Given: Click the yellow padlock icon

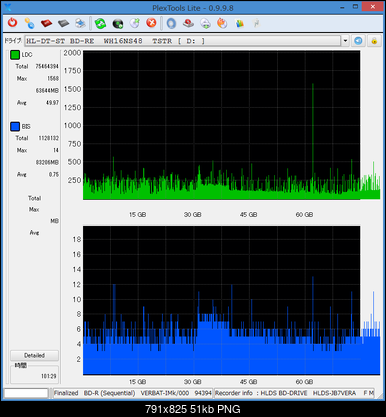Looking at the screenshot, I should (x=374, y=41).
